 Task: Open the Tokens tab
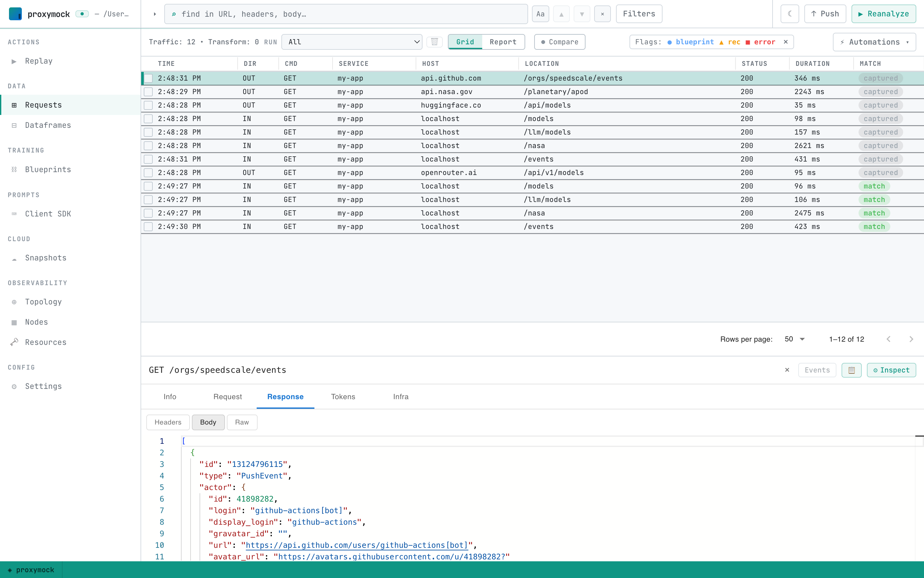(343, 397)
